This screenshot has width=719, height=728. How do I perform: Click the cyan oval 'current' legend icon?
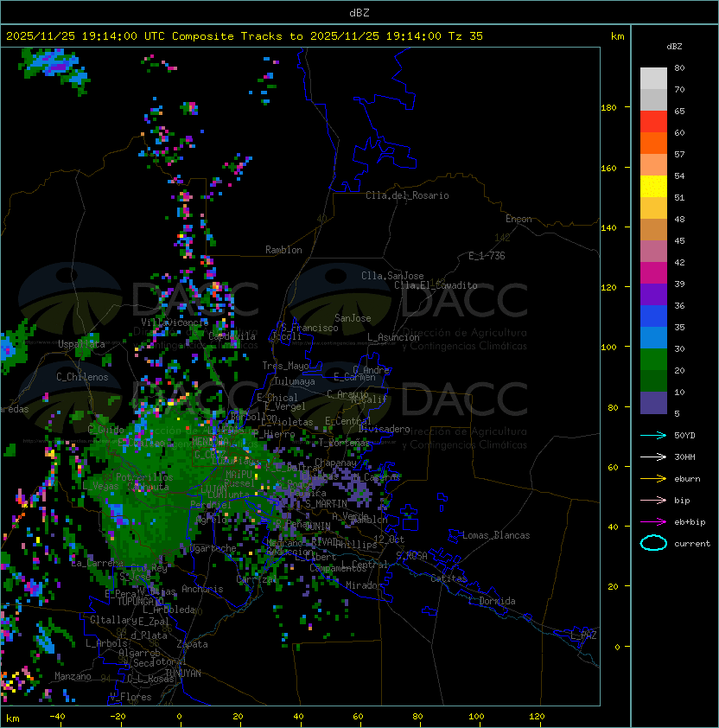coord(653,543)
